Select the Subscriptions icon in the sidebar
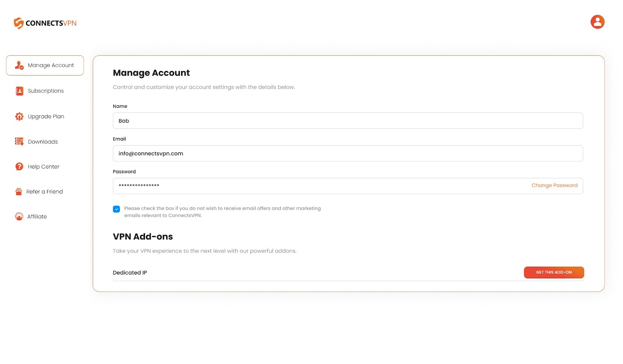Screen dimensions: 623x364 click(18, 90)
